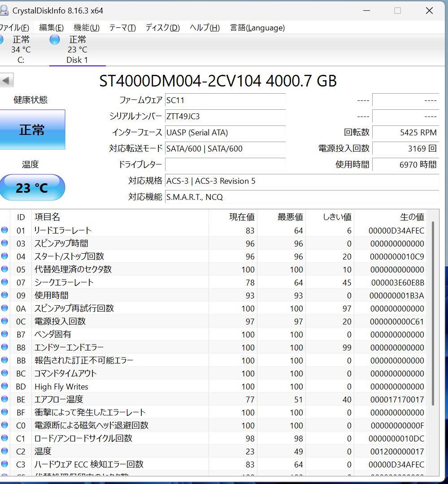Click status orb for エアフロー温度 row
Image resolution: width=448 pixels, height=484 pixels.
(4, 399)
